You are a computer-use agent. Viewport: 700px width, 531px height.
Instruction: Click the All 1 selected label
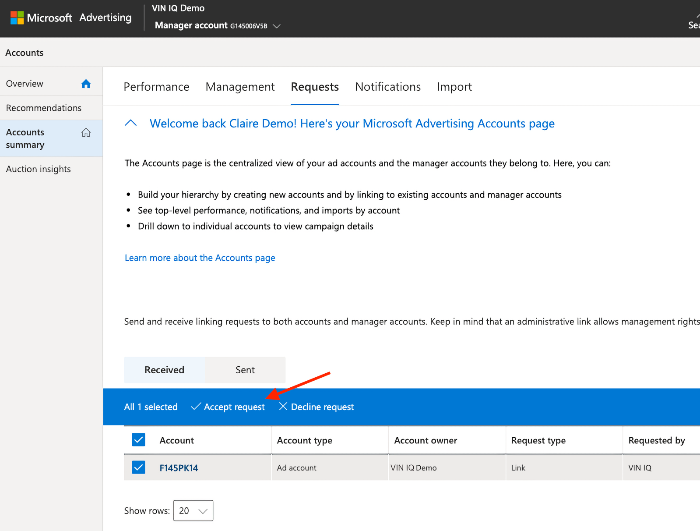pos(150,407)
